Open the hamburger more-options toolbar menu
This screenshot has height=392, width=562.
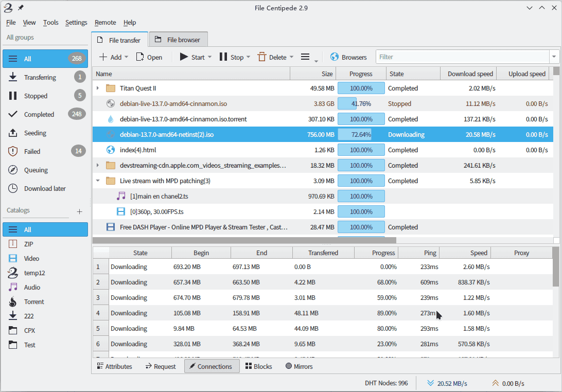305,57
